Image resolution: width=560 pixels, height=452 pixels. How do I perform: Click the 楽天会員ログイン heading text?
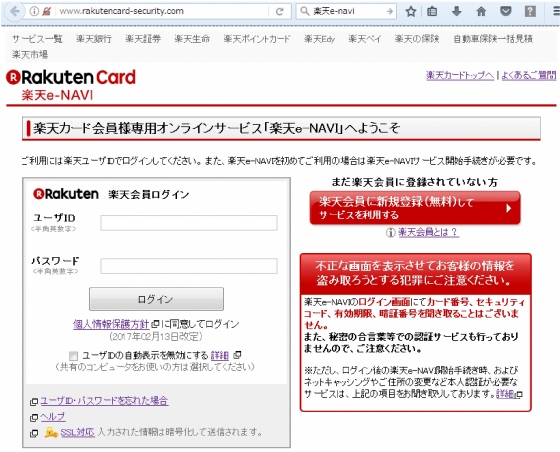149,195
